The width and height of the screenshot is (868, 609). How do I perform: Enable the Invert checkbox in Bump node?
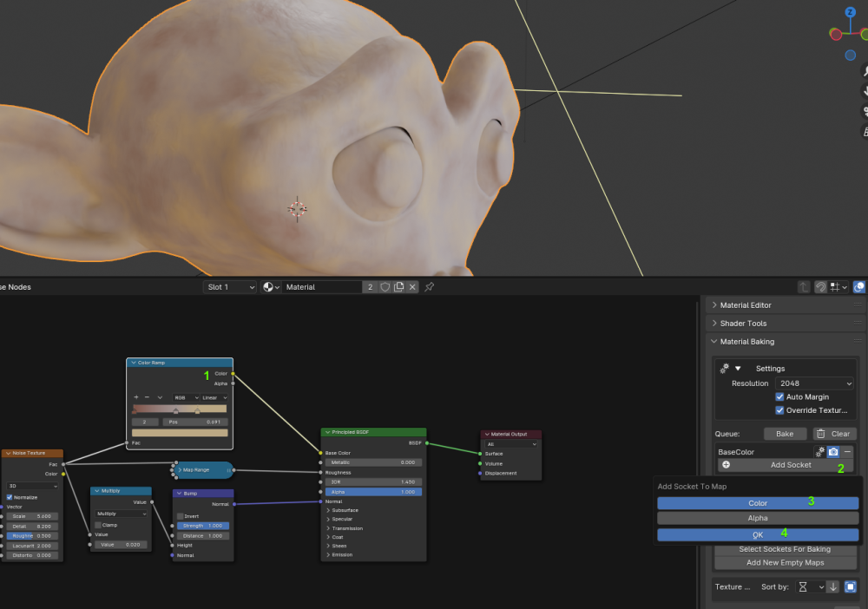pos(181,516)
